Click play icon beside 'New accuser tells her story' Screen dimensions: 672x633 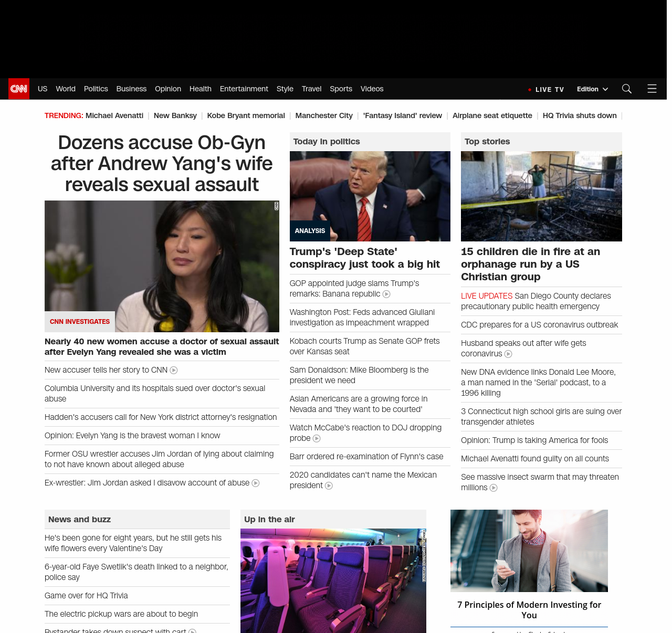coord(174,371)
